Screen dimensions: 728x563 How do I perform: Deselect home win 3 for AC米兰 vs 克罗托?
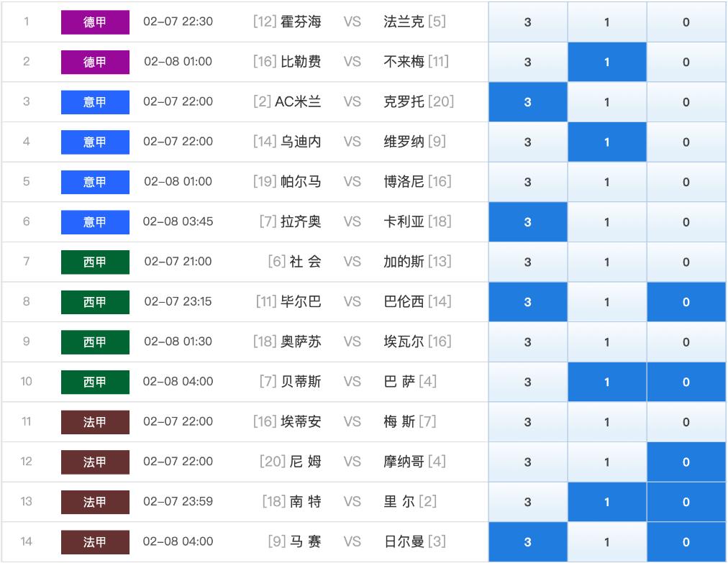coord(528,102)
